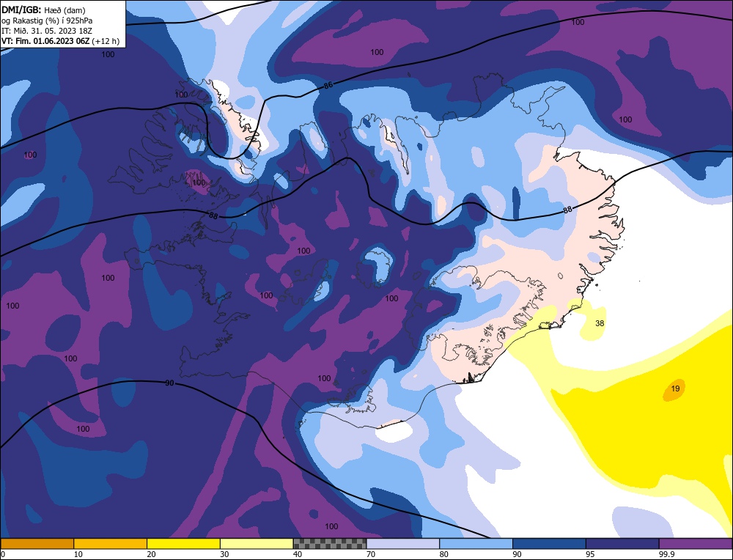This screenshot has height=560, width=733.
Task: Click the medium blue 90–95 legend swatch
Action: [550, 544]
